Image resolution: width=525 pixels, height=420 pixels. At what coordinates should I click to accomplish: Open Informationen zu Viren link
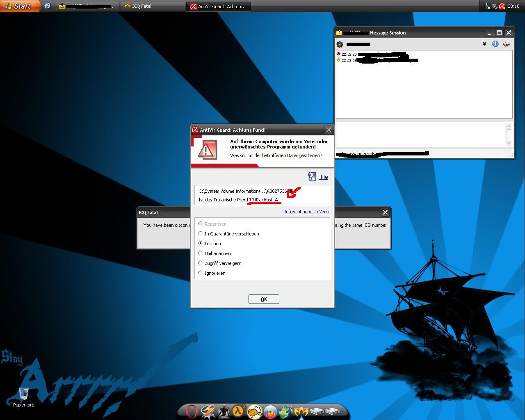[307, 212]
